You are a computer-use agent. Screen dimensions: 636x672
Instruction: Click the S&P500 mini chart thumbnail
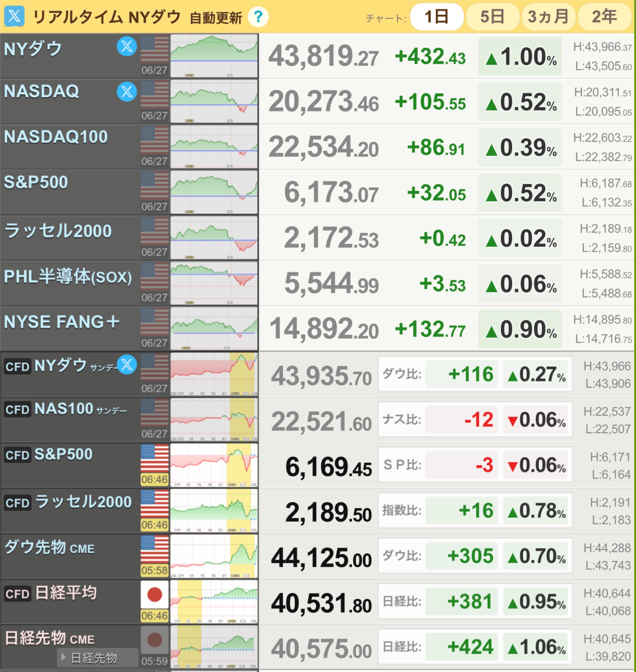pyautogui.click(x=214, y=192)
